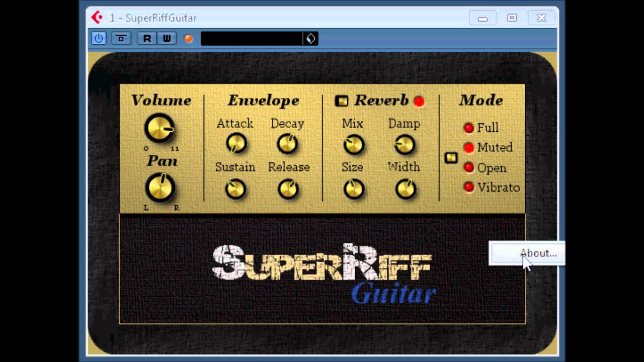This screenshot has width=644, height=362.
Task: Maximize the SuperRiffGuitar window
Action: (x=512, y=18)
